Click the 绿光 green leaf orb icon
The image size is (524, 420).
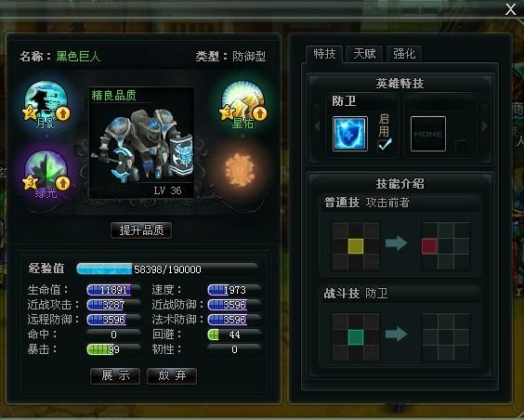coord(46,172)
